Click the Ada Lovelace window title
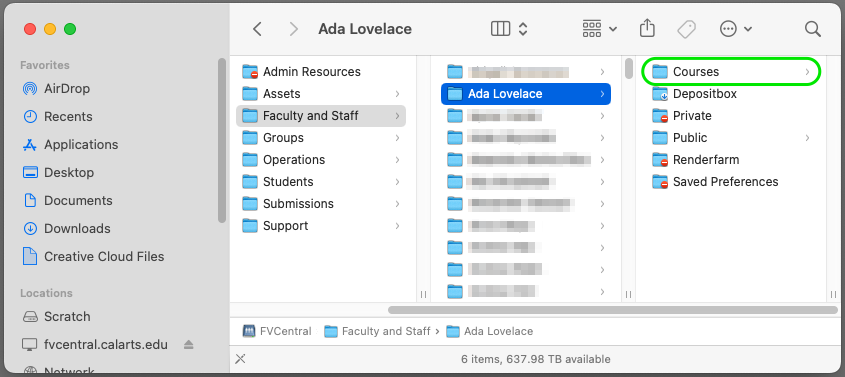Screen dimensions: 845x377 [365, 29]
